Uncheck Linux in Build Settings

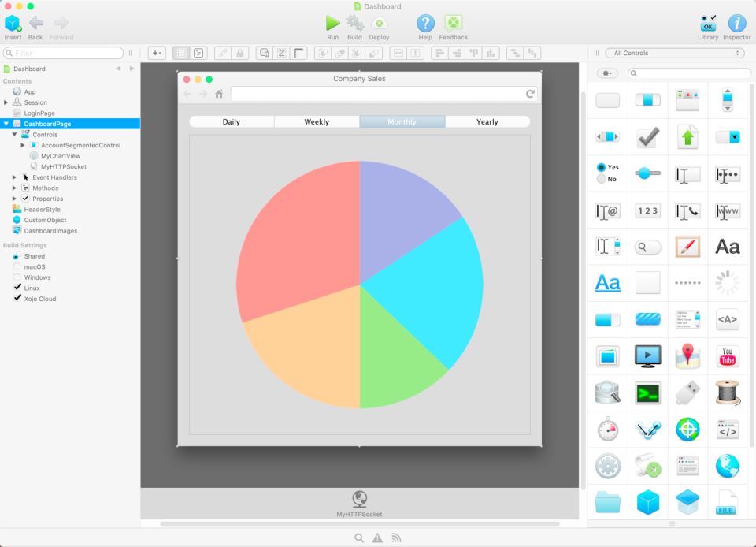click(x=18, y=288)
